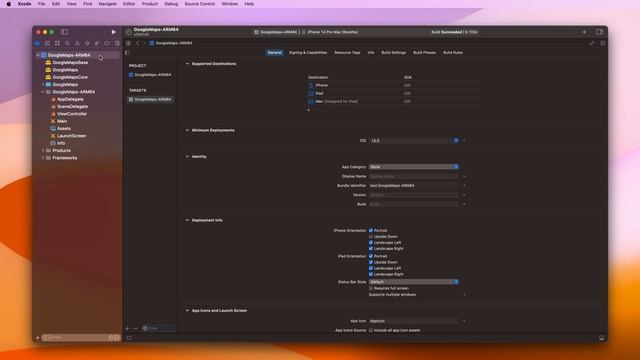Enable Include all app icon assets
This screenshot has height=360, width=640.
pos(371,330)
